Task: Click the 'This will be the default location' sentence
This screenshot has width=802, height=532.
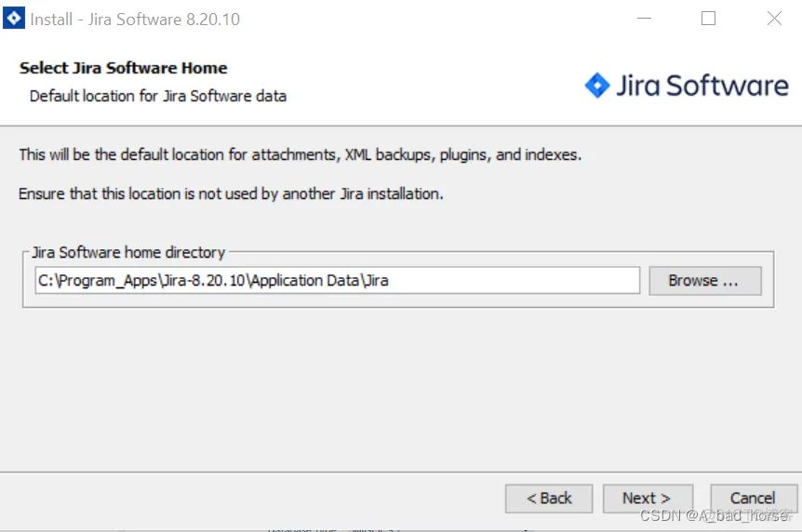Action: [301, 154]
